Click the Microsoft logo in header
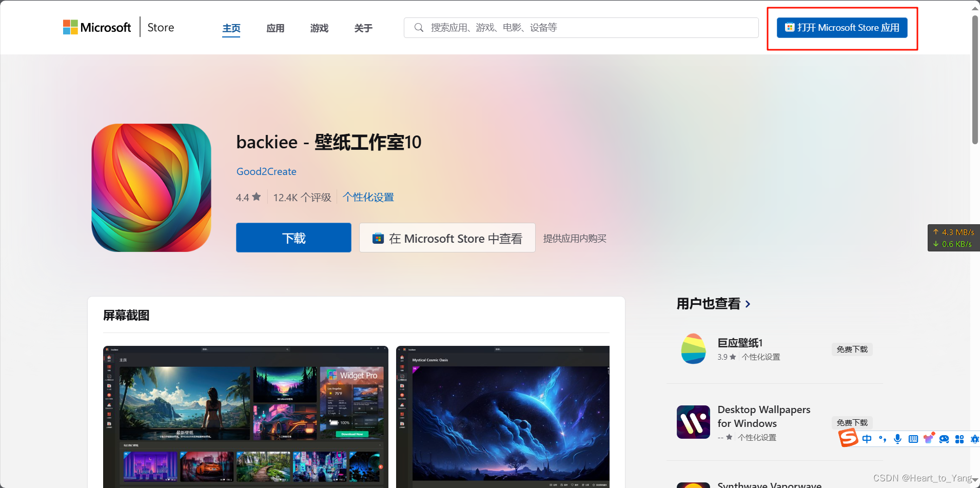Screen dimensions: 980x488 pos(97,27)
